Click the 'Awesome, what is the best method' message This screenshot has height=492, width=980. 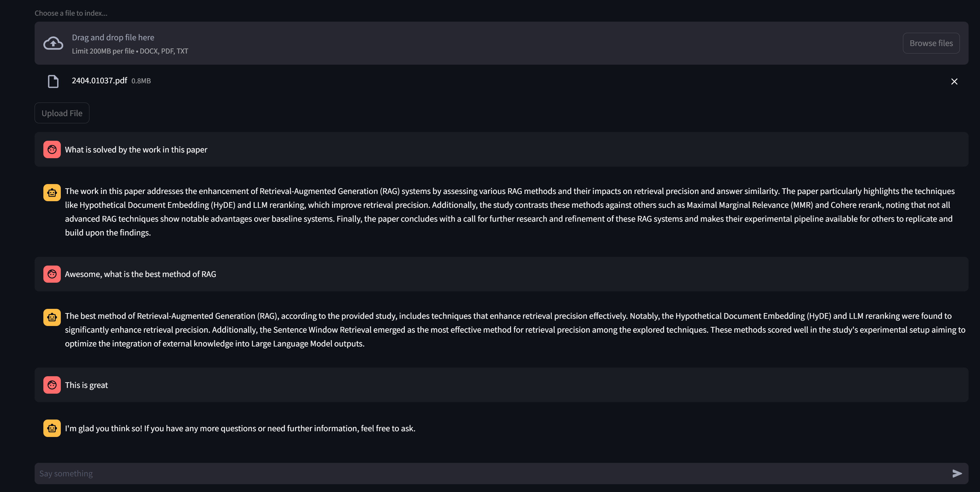pyautogui.click(x=140, y=274)
